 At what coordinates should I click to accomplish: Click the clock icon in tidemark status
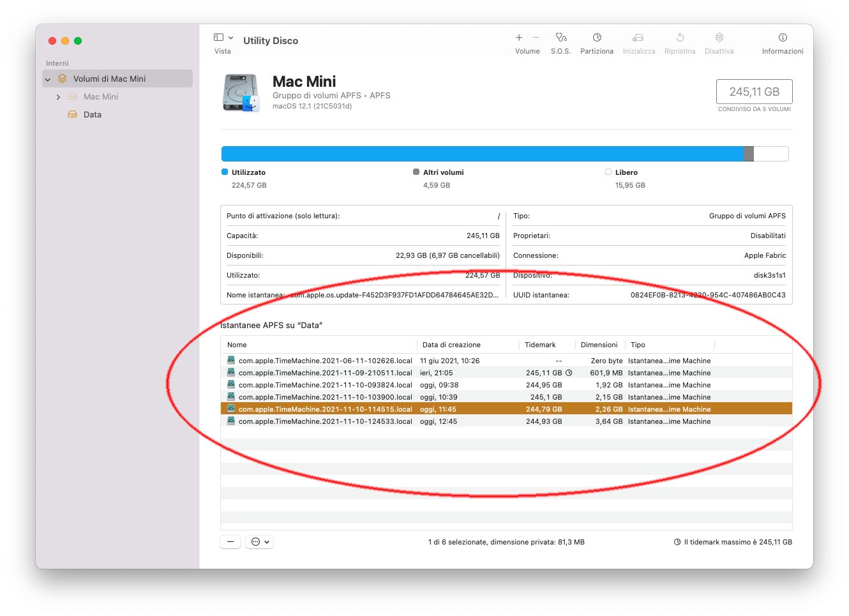click(677, 542)
